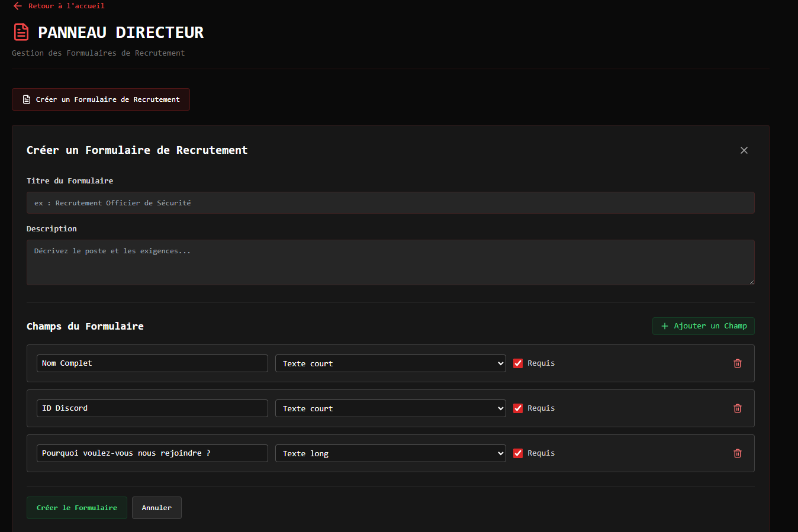
Task: Disable Requis for the Pourquoi voulez-vous field
Action: [x=518, y=453]
